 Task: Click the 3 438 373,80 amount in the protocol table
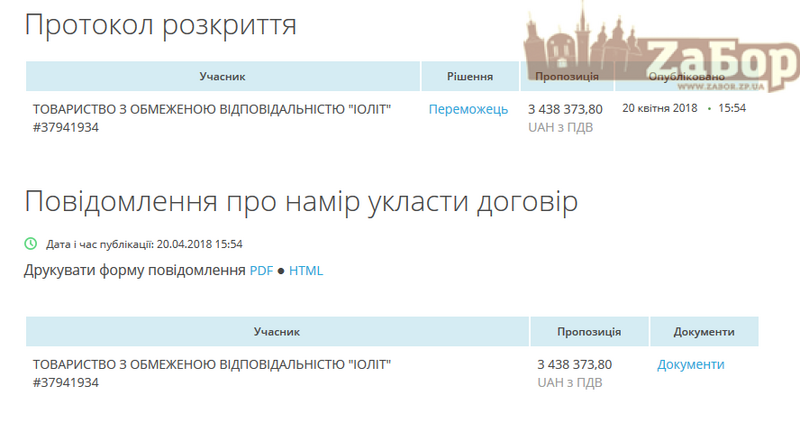tap(565, 109)
